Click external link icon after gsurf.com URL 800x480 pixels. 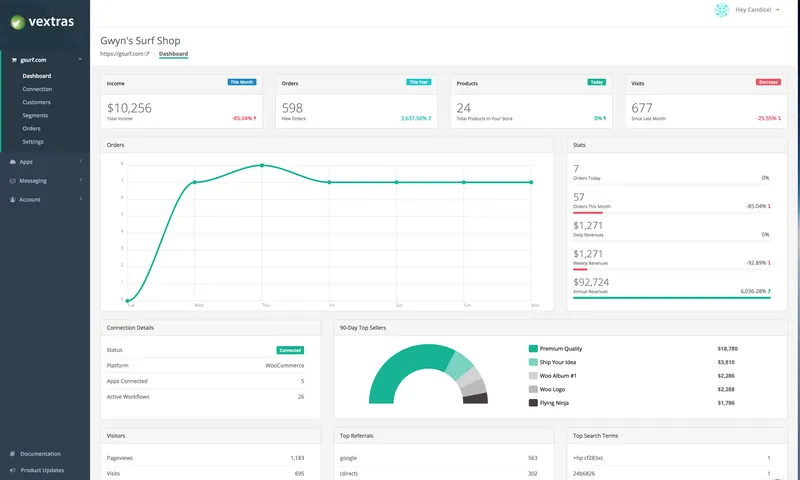[x=147, y=54]
